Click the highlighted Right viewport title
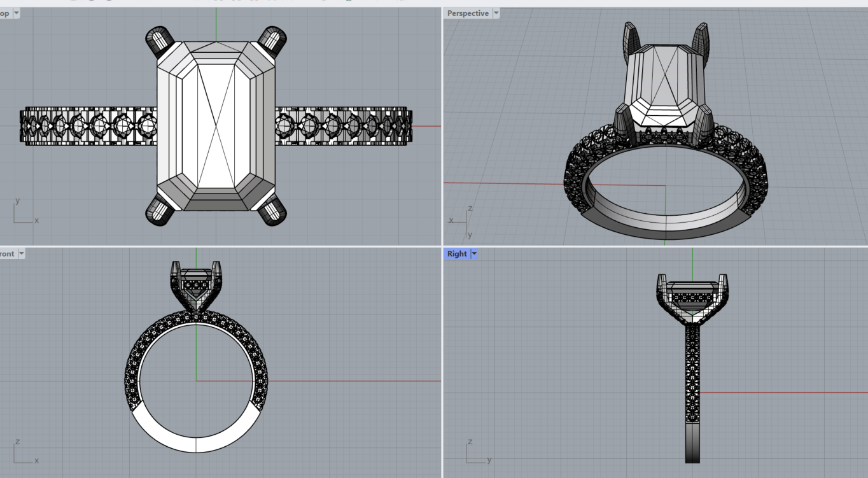 coord(457,254)
